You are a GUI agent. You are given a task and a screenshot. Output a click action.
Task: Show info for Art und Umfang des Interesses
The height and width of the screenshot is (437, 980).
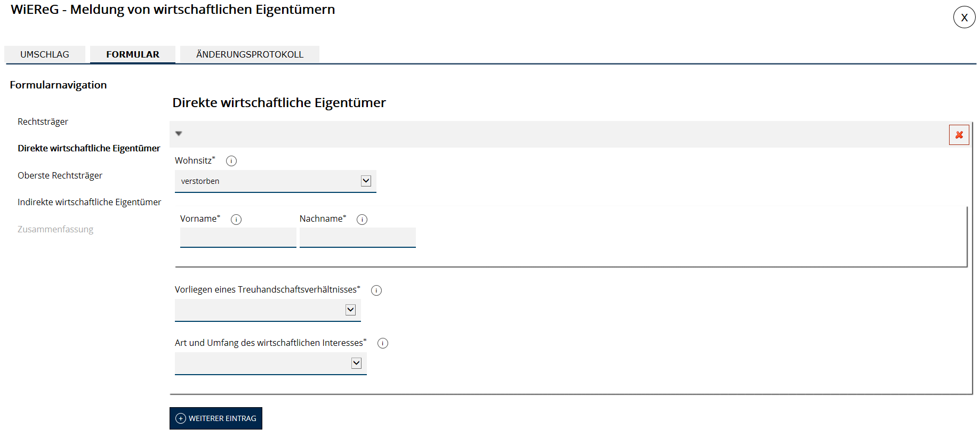point(383,344)
